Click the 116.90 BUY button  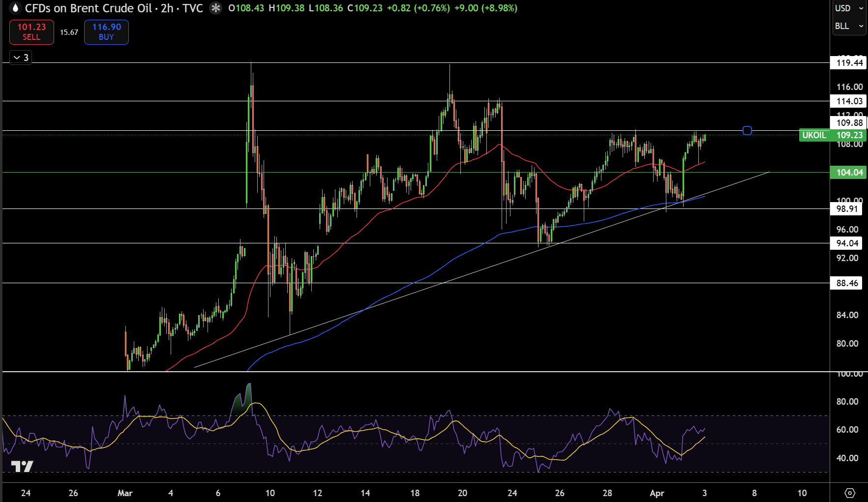(x=106, y=32)
